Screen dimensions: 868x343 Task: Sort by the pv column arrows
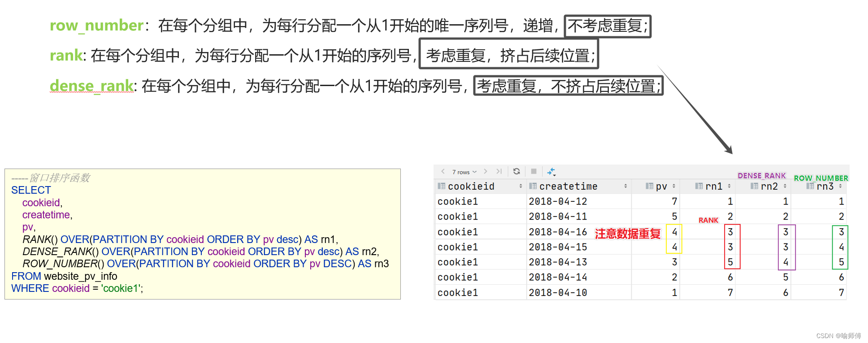[674, 186]
